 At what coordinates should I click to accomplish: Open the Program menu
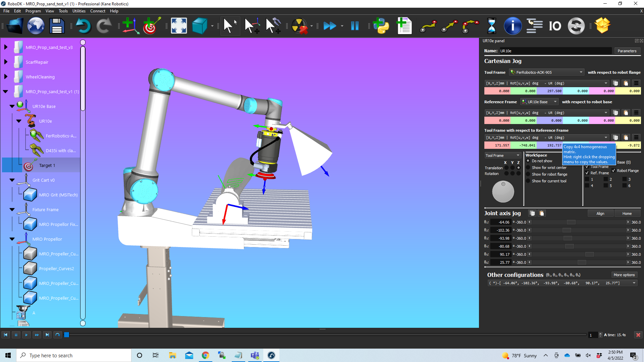click(33, 11)
